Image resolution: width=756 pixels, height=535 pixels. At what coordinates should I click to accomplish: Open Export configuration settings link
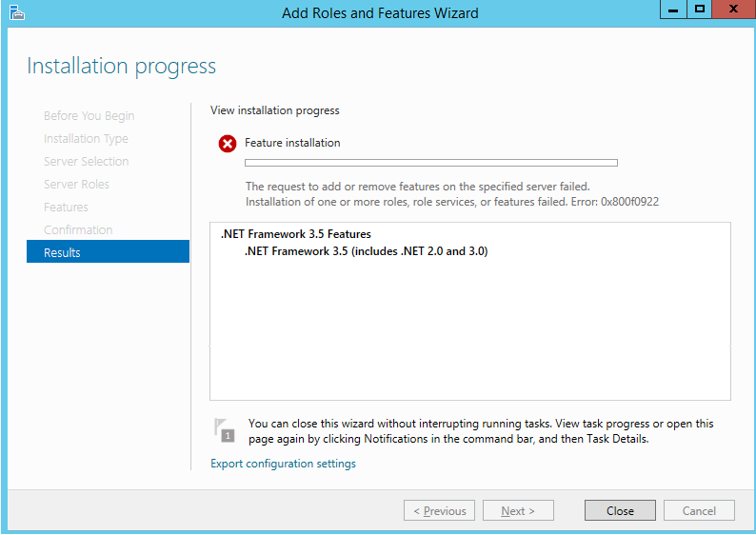283,464
